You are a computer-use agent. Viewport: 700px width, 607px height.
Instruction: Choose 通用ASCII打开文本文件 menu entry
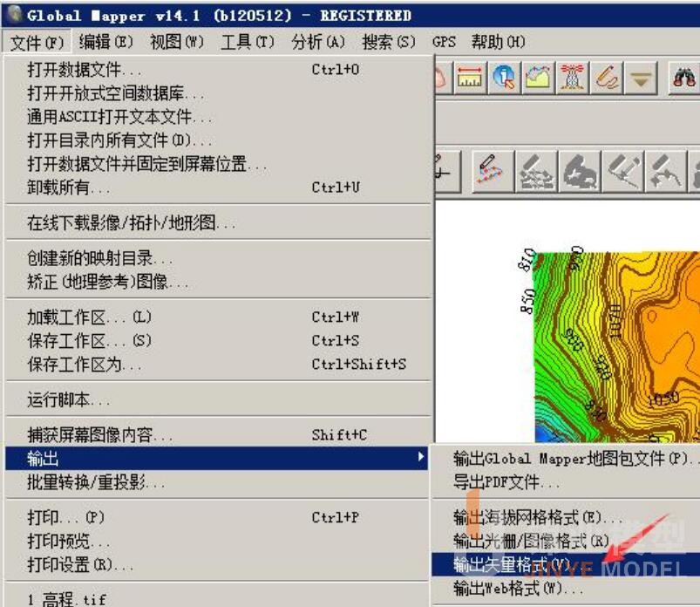point(218,117)
